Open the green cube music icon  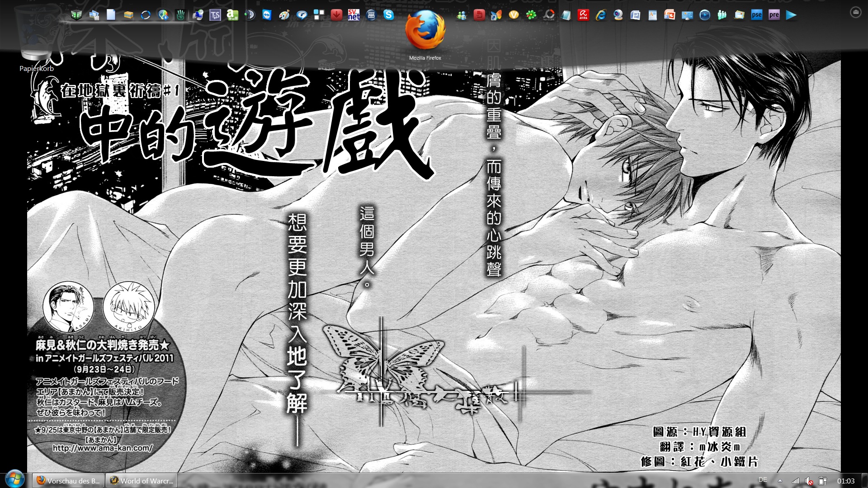76,15
